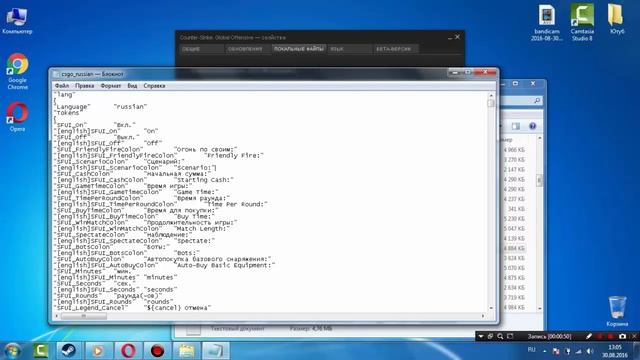Open the recording bar dropdown arrow
Screen dimensions: 640x360
click(481, 336)
